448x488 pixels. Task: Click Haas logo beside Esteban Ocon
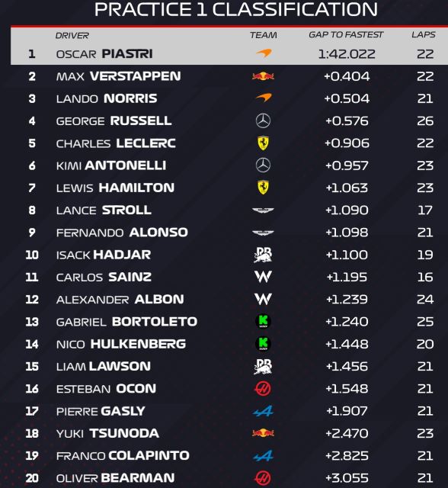click(x=263, y=389)
